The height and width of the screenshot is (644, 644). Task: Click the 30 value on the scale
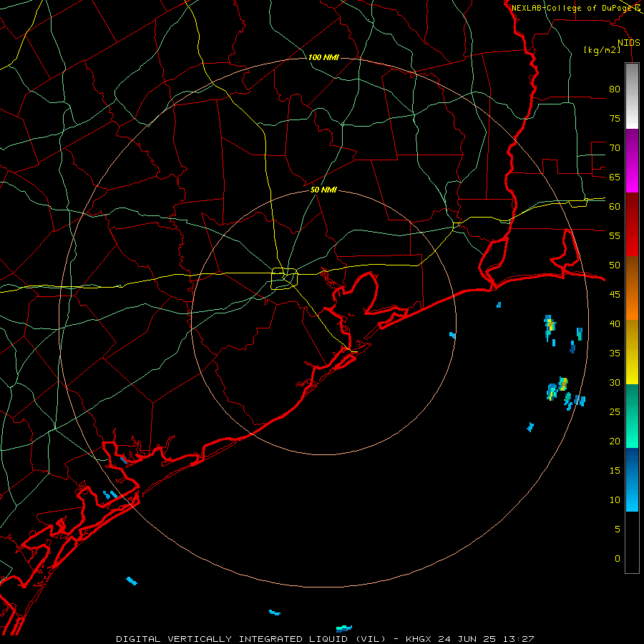pyautogui.click(x=615, y=382)
